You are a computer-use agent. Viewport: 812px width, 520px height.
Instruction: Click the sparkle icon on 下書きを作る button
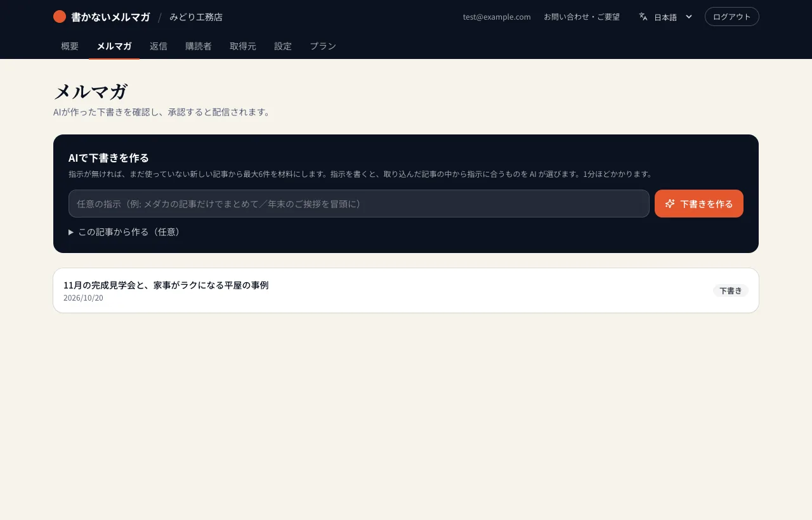click(x=670, y=204)
